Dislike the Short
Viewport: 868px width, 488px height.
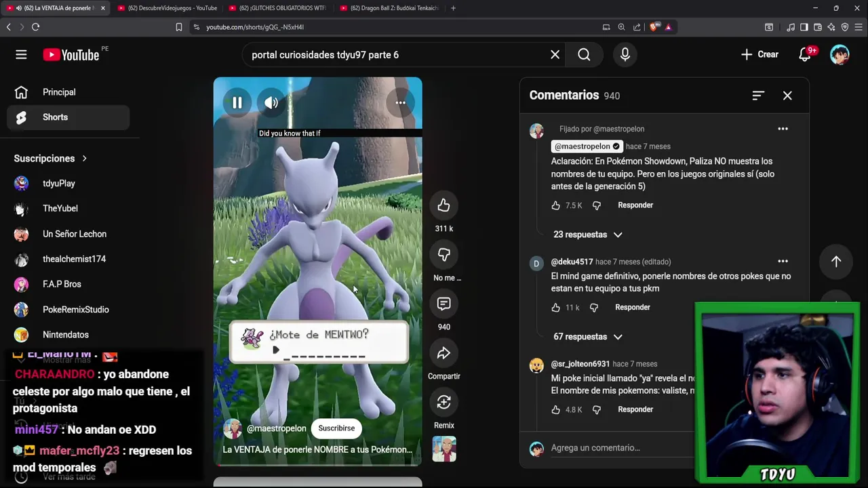[x=443, y=255]
